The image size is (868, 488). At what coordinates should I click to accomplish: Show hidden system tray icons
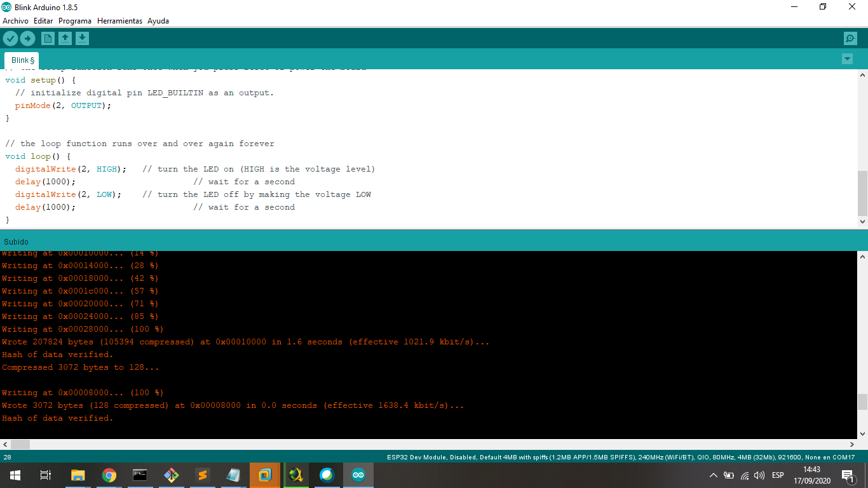click(713, 475)
